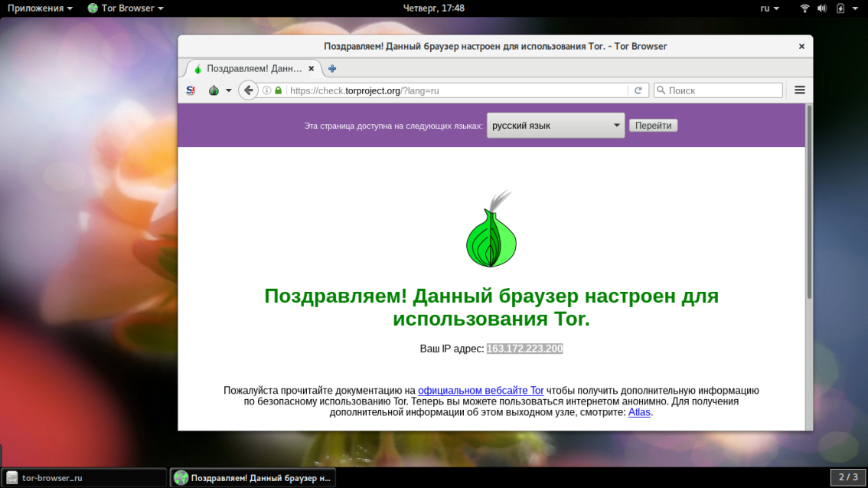Image resolution: width=868 pixels, height=488 pixels.
Task: Open the hamburger menu
Action: pyautogui.click(x=800, y=90)
